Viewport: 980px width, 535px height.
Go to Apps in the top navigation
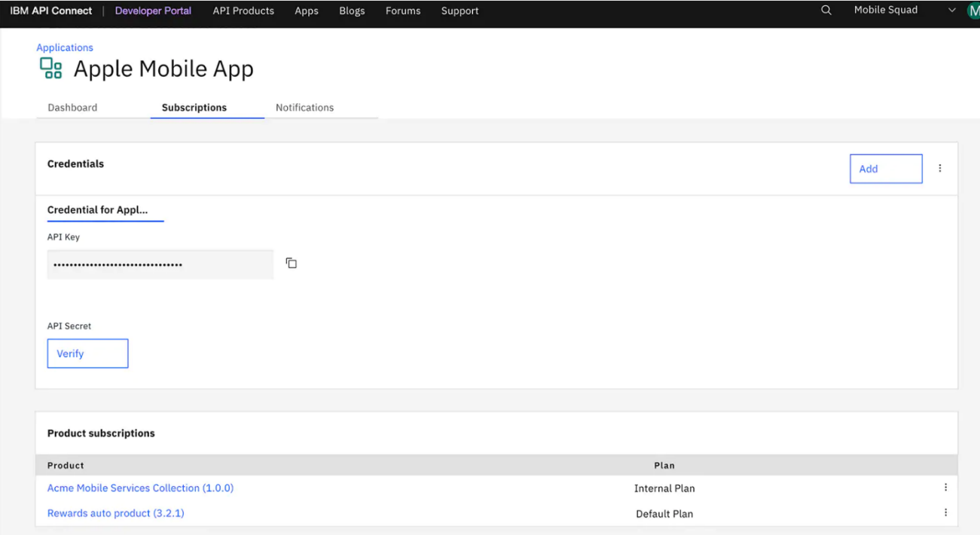[307, 11]
